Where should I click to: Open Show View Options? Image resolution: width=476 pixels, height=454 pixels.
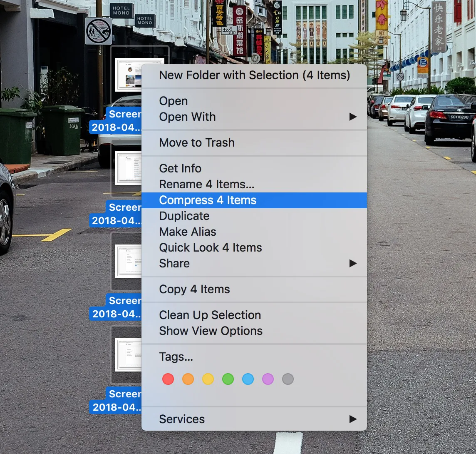(x=254, y=331)
